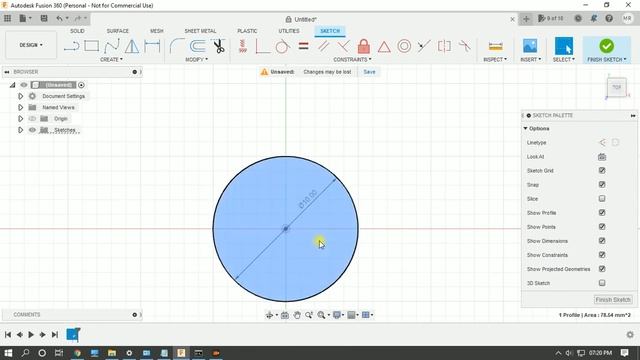This screenshot has height=360, width=640.
Task: Select the Line sketch tool
Action: click(71, 46)
